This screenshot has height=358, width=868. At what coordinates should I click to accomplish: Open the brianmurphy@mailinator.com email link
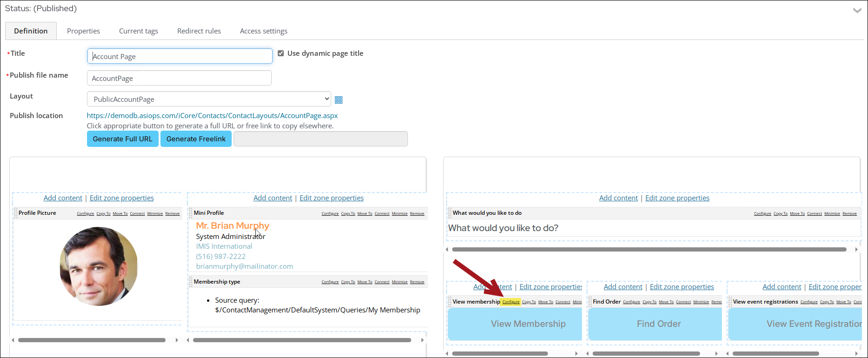point(245,266)
